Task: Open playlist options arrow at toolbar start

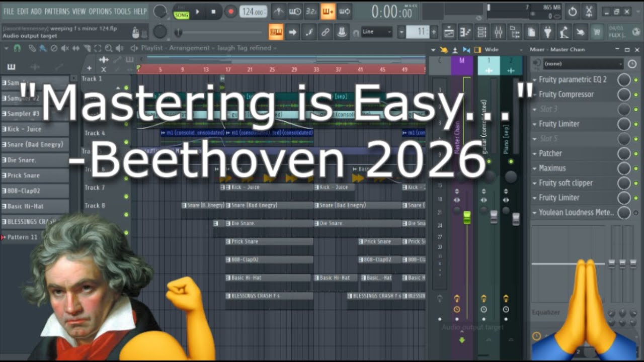Action: point(7,48)
